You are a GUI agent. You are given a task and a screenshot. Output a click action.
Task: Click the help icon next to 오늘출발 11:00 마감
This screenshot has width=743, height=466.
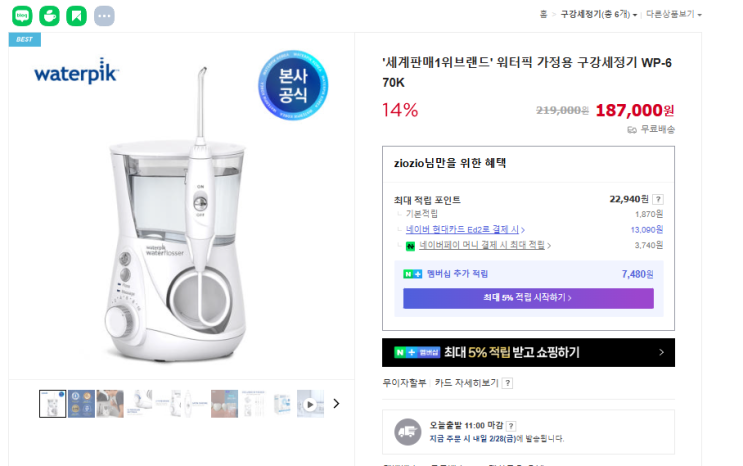click(511, 425)
